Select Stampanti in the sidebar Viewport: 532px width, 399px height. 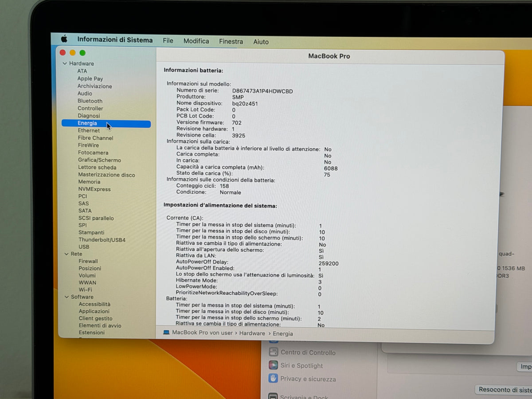click(92, 232)
